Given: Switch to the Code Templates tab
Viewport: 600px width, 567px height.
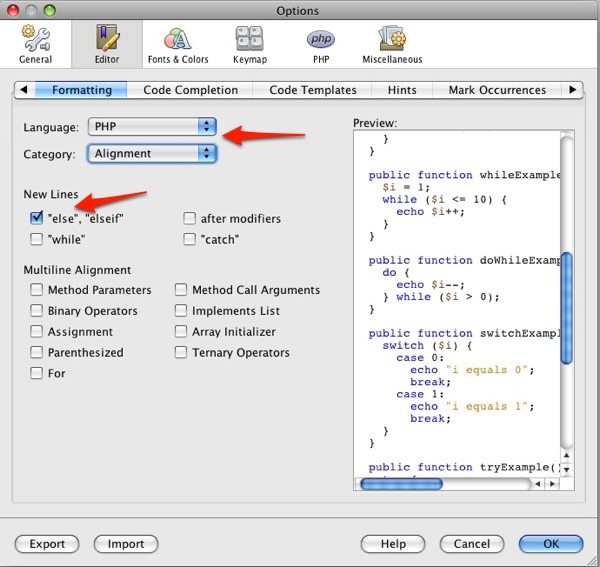Looking at the screenshot, I should (x=313, y=90).
